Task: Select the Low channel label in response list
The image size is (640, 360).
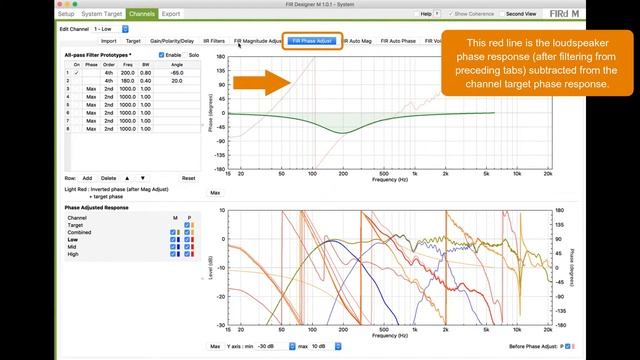Action: point(73,240)
